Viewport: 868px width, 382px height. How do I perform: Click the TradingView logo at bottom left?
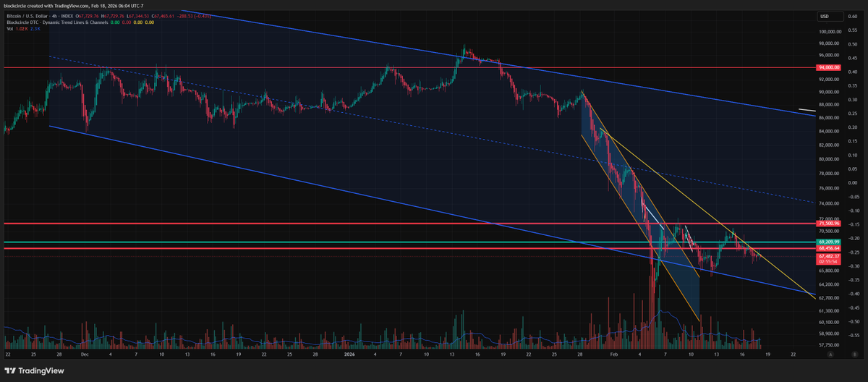pyautogui.click(x=33, y=371)
